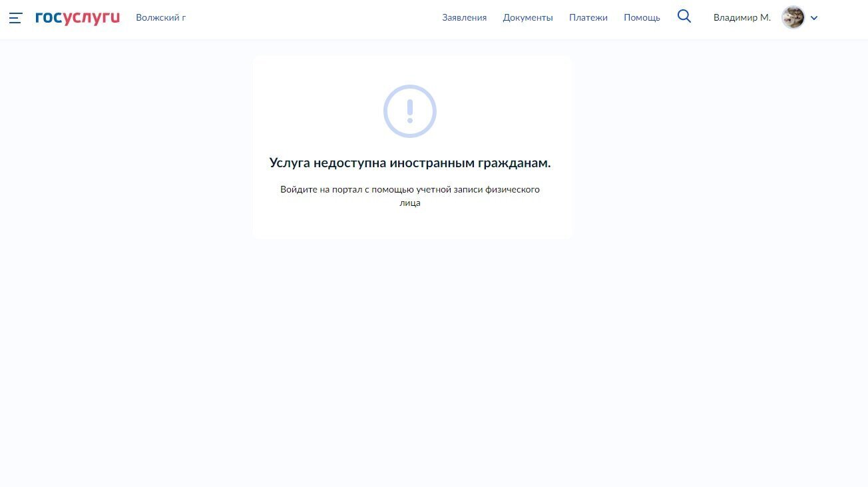Screen dimensions: 868x487
Task: Click the red 'услуги' part of logo
Action: pyautogui.click(x=92, y=18)
